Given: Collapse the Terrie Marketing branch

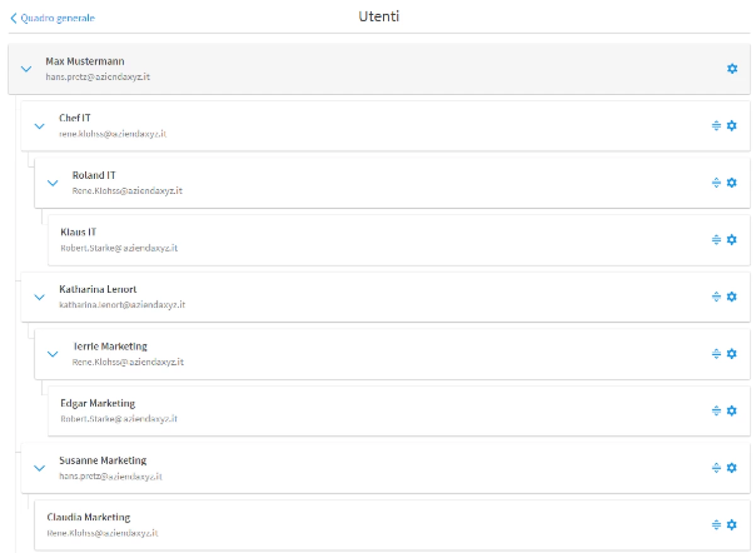Looking at the screenshot, I should [x=53, y=354].
